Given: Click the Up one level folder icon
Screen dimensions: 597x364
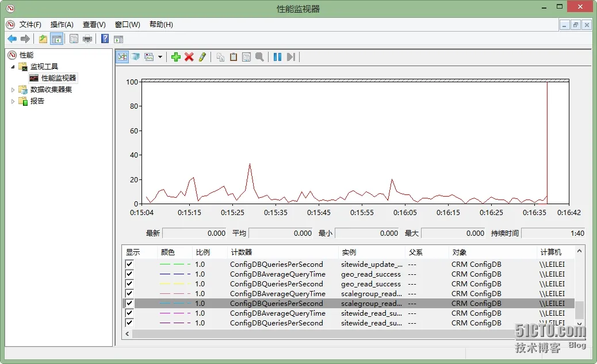Looking at the screenshot, I should point(43,39).
